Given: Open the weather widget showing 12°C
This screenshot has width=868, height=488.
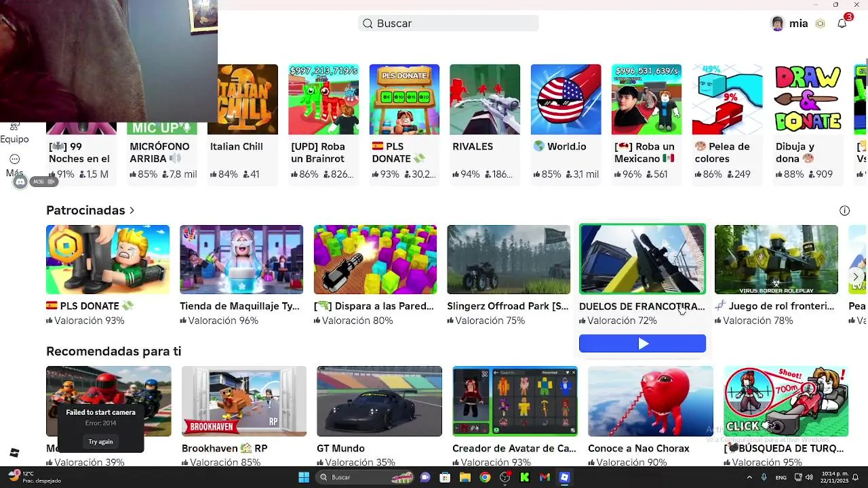Looking at the screenshot, I should (34, 477).
